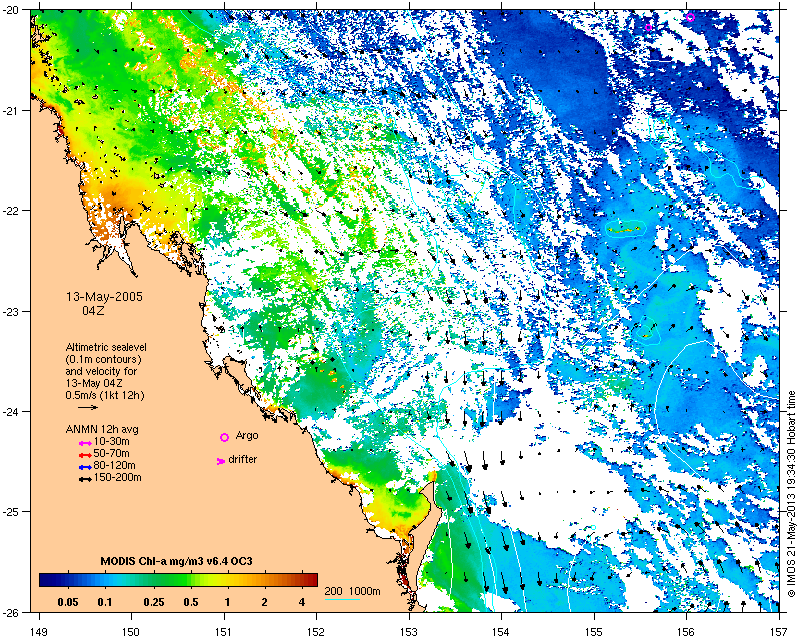Screen dimensions: 800x640
Task: Click the smaller Argo float marker near -20.2 latitude
Action: click(648, 27)
